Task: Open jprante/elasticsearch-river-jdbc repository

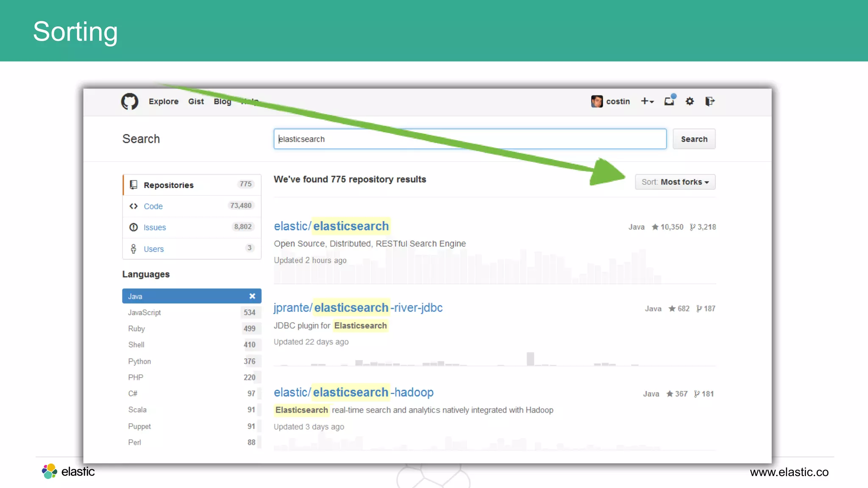Action: click(x=358, y=308)
